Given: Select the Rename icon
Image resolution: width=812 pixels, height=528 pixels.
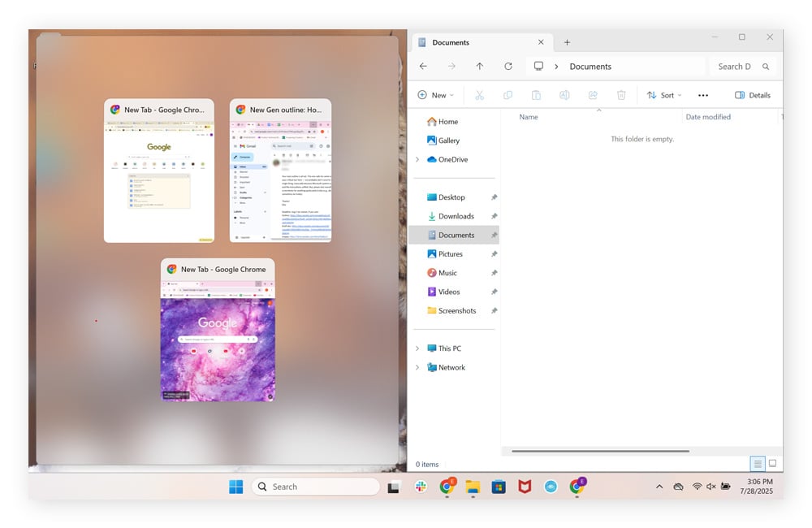Looking at the screenshot, I should tap(564, 95).
